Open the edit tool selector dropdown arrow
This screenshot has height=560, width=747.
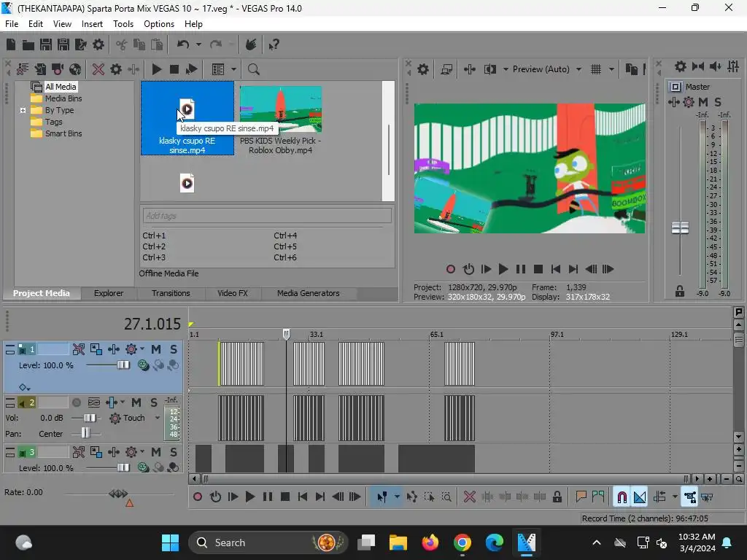[x=397, y=497]
